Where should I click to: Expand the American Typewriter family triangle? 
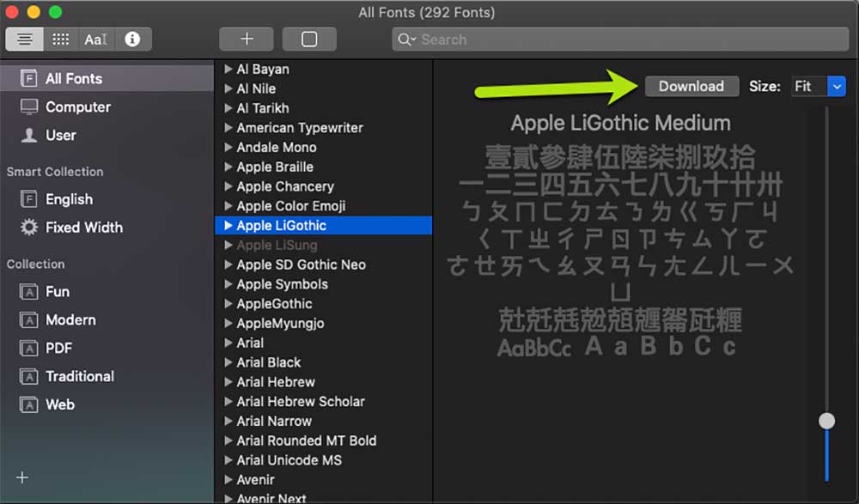coord(228,128)
